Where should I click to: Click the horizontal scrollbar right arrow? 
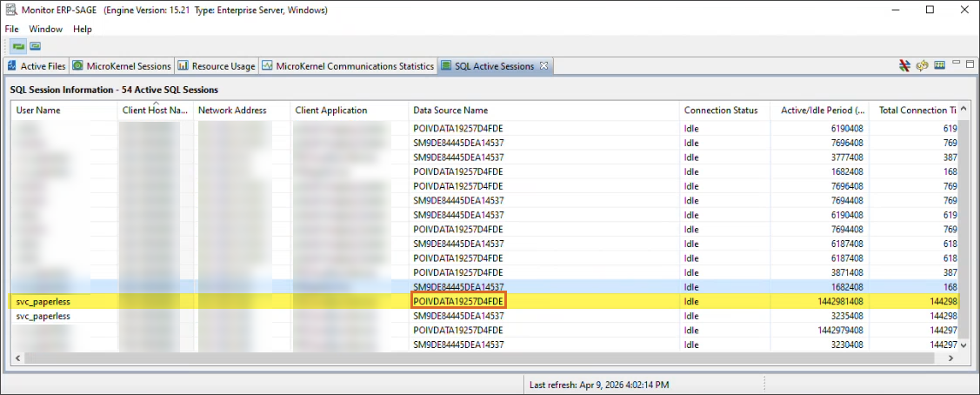click(950, 358)
